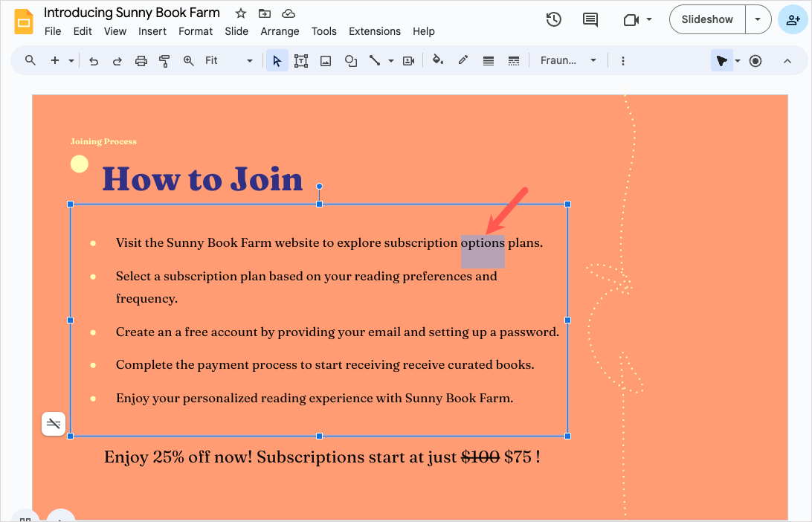The image size is (812, 522).
Task: Choose the Select arrow tool
Action: click(277, 61)
